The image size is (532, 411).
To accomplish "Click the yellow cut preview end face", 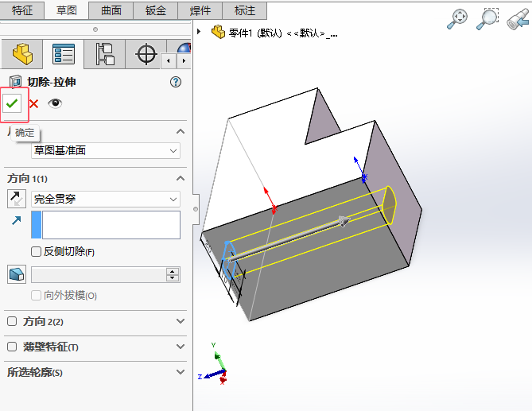I will click(389, 205).
